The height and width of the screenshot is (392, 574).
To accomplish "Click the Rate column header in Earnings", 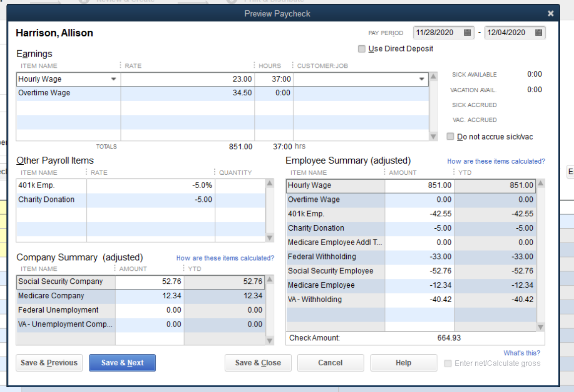I will [x=133, y=66].
